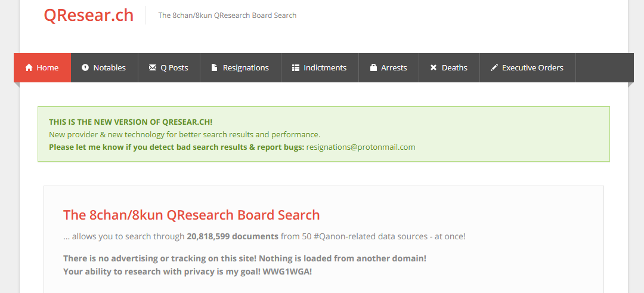Click the resignations@protonmail.com email address
Viewport: 644px width, 293px height.
(361, 147)
